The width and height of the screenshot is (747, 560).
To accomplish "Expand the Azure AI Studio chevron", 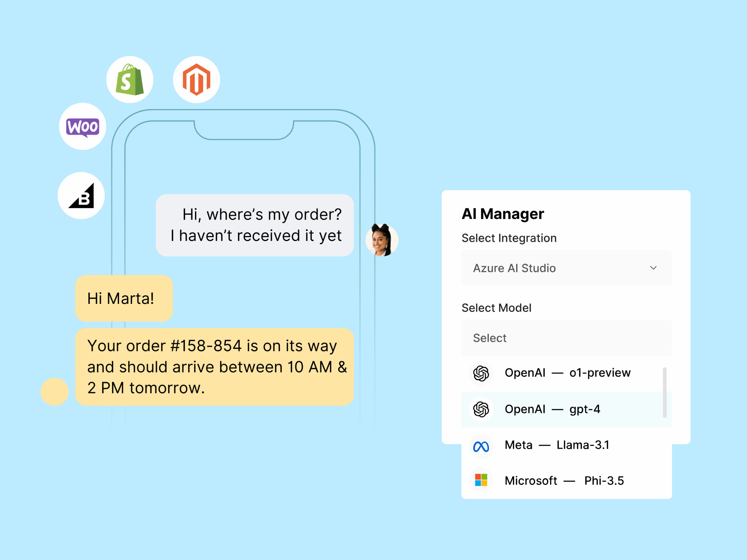I will pos(653,268).
